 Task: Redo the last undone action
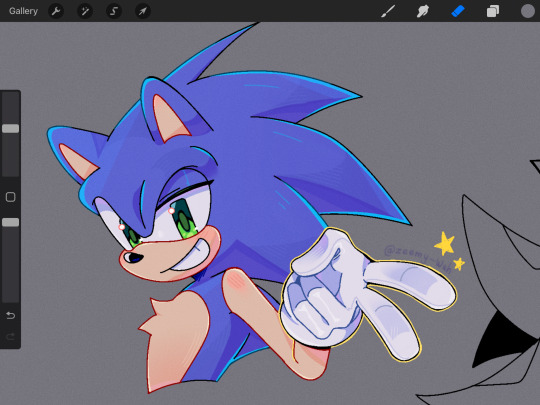10,336
